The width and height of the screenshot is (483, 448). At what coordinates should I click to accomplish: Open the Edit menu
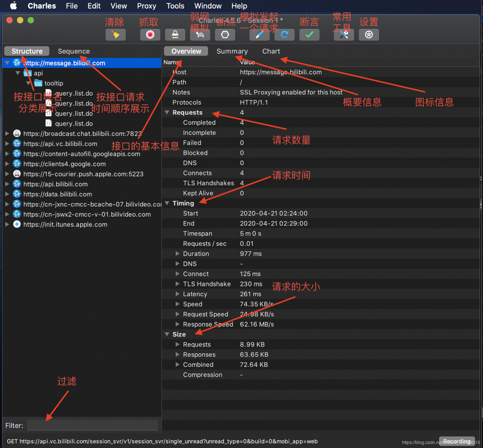(94, 6)
